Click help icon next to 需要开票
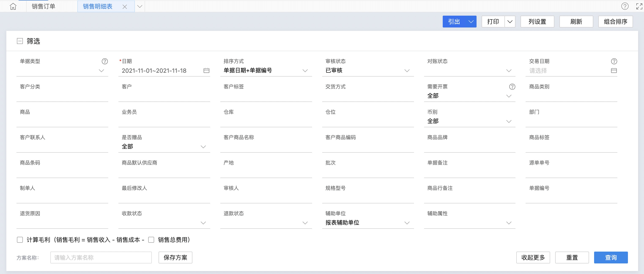The height and width of the screenshot is (274, 644). click(x=512, y=86)
